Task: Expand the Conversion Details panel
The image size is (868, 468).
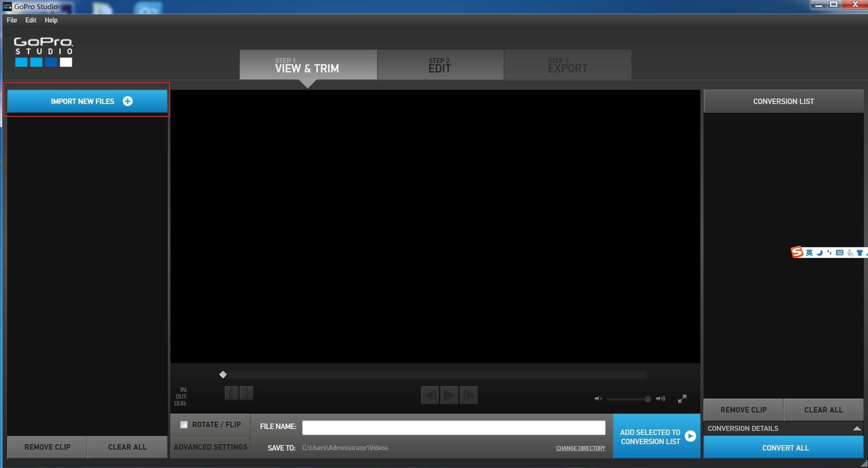Action: (x=857, y=428)
